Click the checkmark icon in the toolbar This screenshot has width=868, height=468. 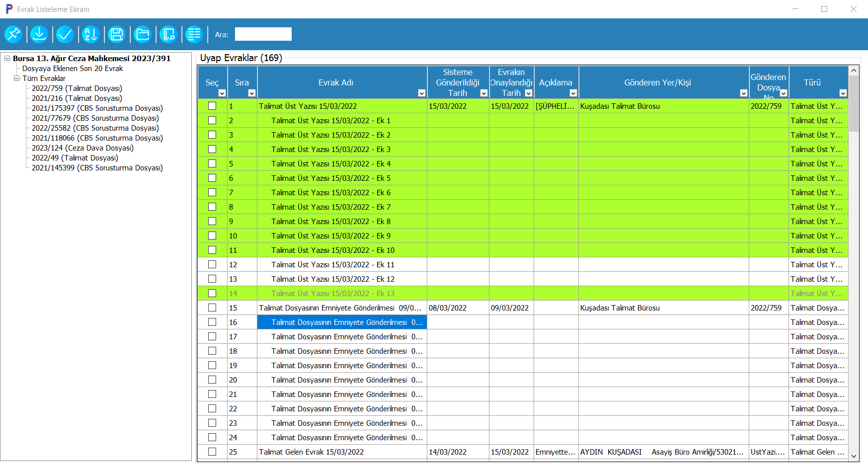65,34
